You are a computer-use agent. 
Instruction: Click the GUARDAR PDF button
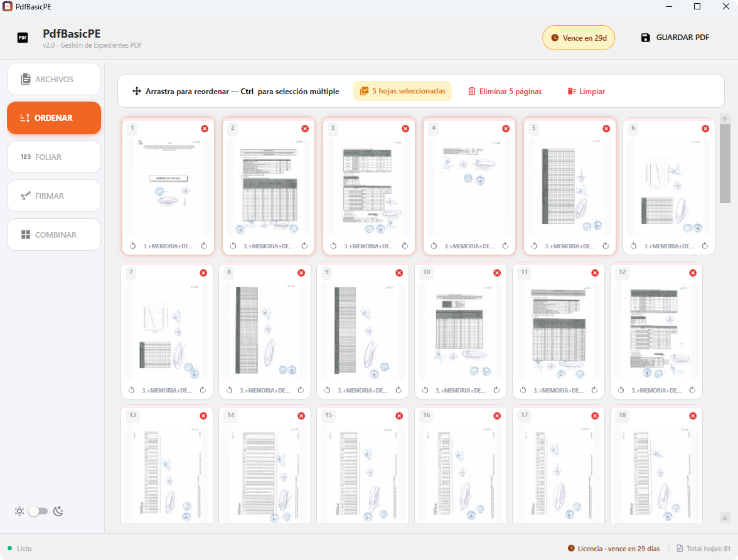point(675,38)
